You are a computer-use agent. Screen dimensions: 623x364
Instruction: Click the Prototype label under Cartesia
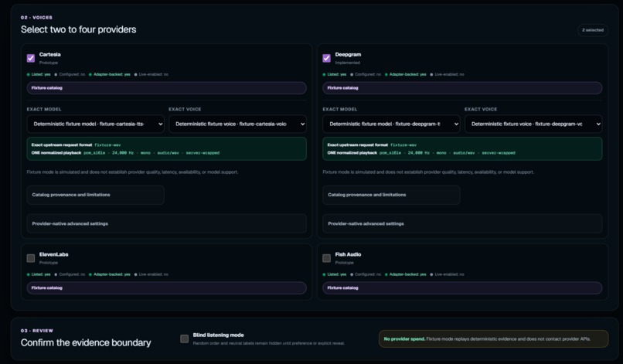pos(49,63)
